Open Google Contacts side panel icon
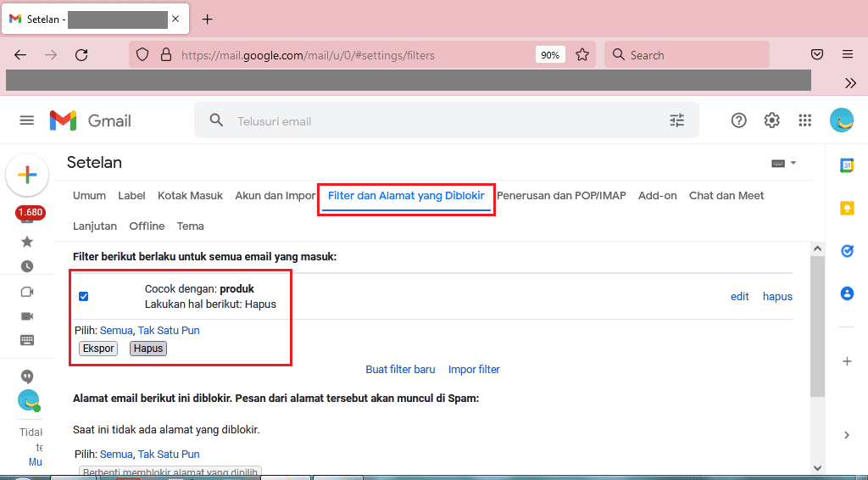Image resolution: width=868 pixels, height=480 pixels. coord(847,293)
